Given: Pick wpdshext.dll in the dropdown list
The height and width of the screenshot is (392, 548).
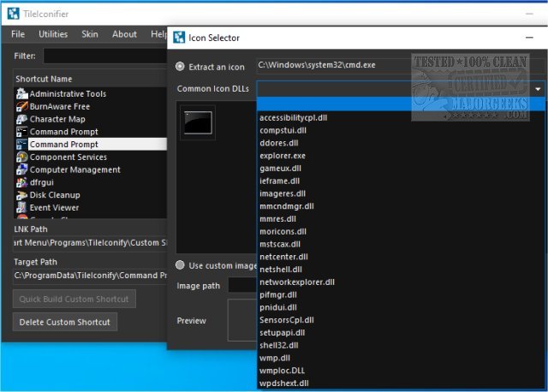Looking at the screenshot, I should [402, 383].
